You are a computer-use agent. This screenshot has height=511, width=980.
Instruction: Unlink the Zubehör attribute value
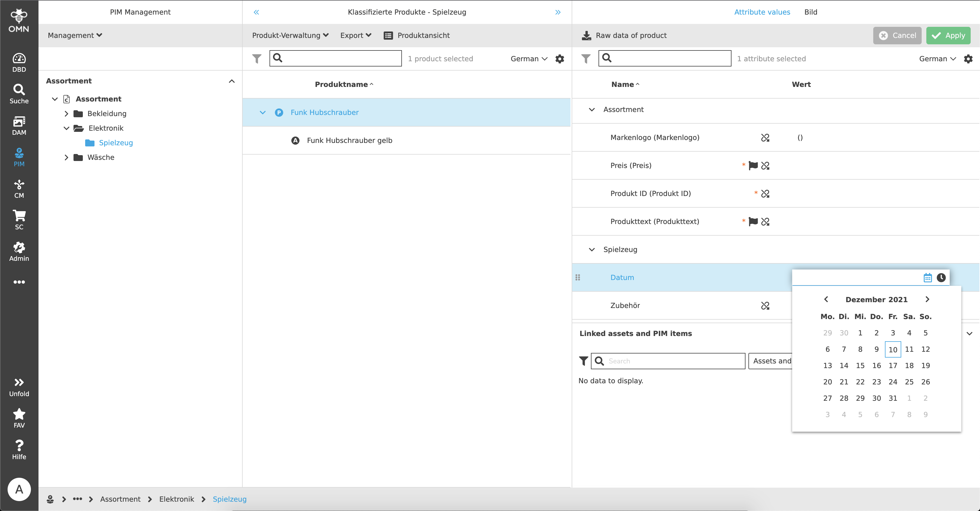click(765, 305)
